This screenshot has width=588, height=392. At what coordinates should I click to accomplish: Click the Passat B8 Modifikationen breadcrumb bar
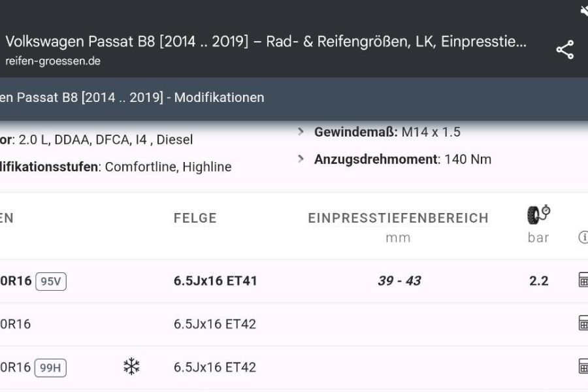pos(132,97)
